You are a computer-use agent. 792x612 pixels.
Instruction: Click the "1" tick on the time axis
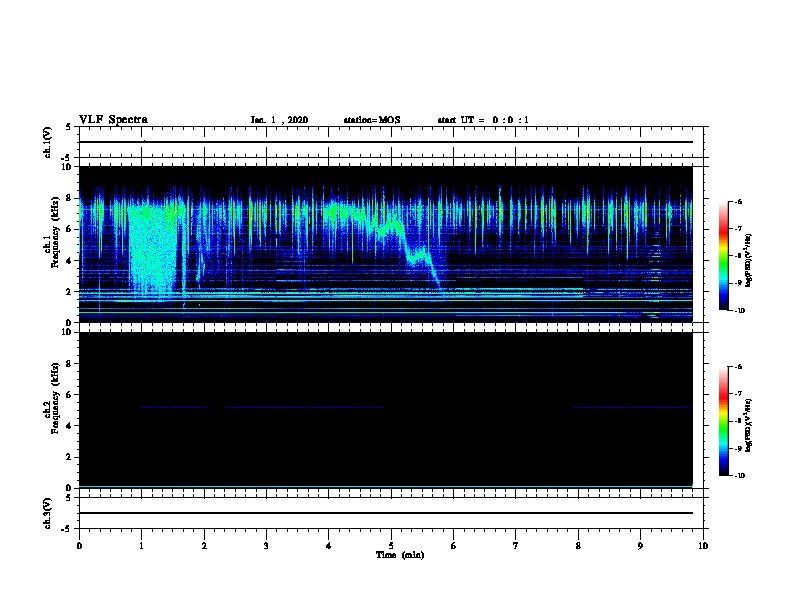pyautogui.click(x=141, y=545)
